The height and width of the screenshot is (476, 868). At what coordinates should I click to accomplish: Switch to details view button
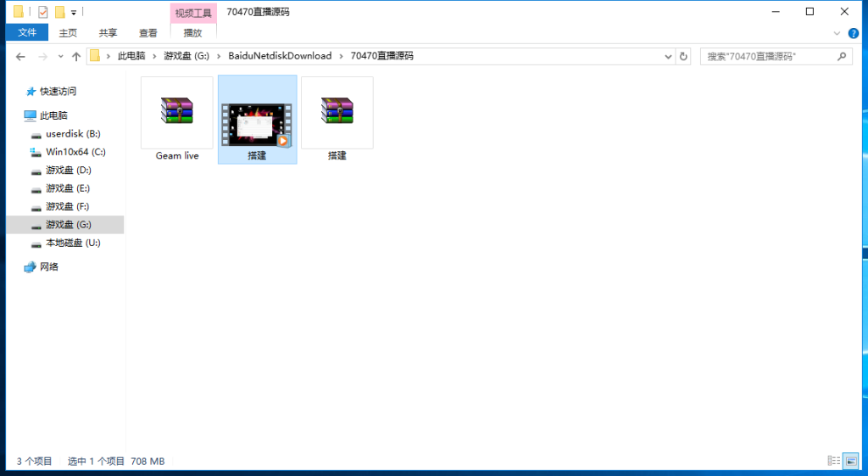coord(834,461)
